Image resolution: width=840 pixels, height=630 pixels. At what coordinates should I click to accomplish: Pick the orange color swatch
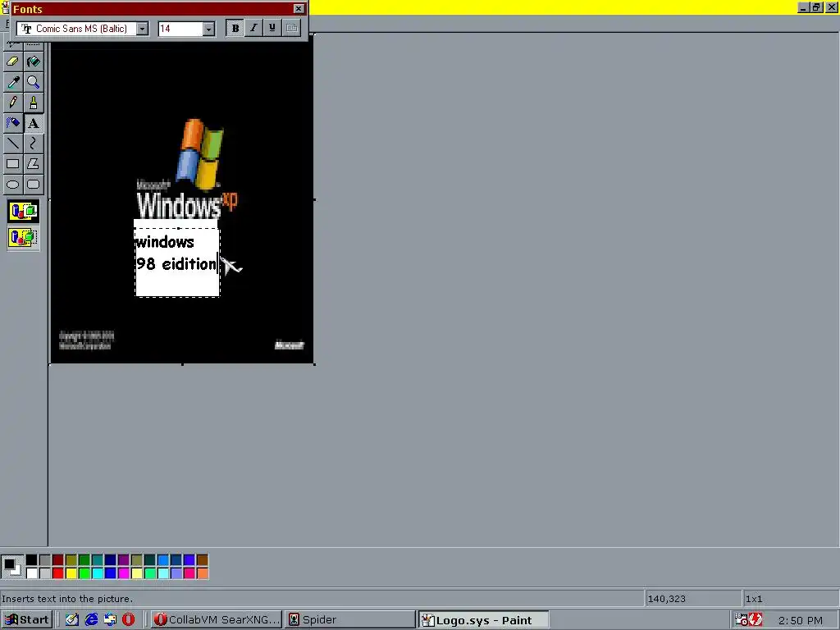point(202,573)
